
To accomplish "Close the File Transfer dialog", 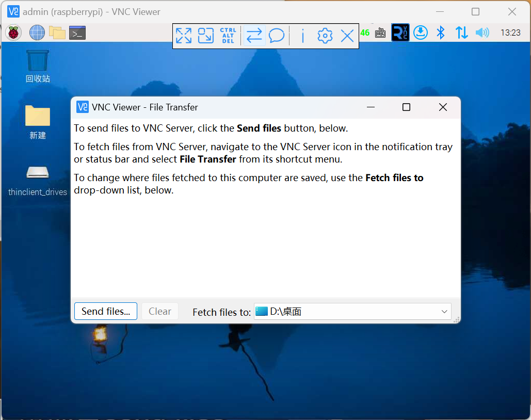I will point(443,107).
